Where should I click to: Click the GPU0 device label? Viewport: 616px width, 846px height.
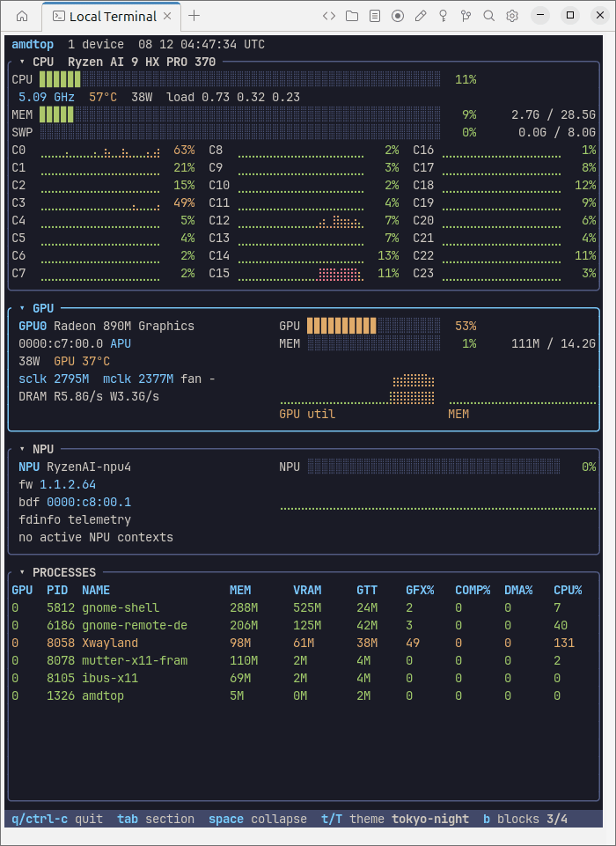33,326
